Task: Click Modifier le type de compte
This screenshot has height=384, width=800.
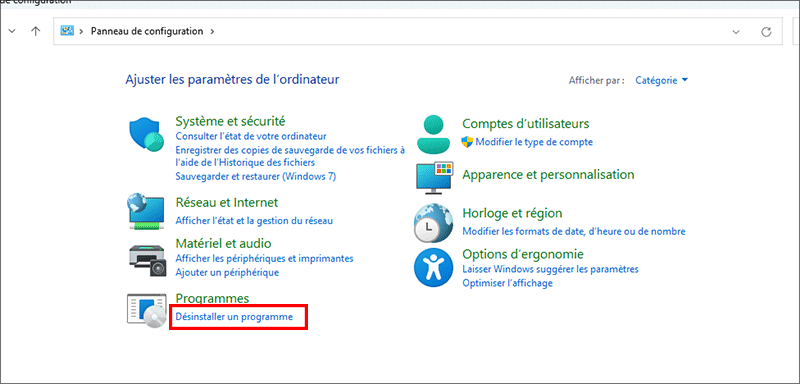Action: (534, 142)
